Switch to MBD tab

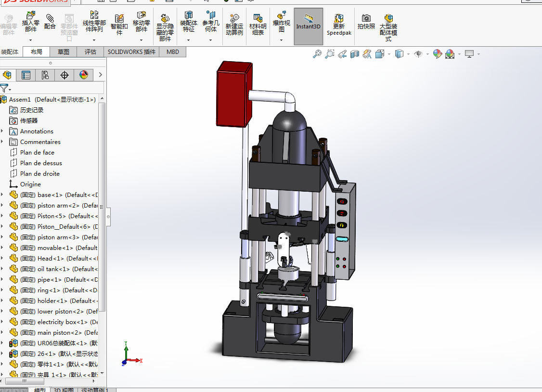(173, 52)
